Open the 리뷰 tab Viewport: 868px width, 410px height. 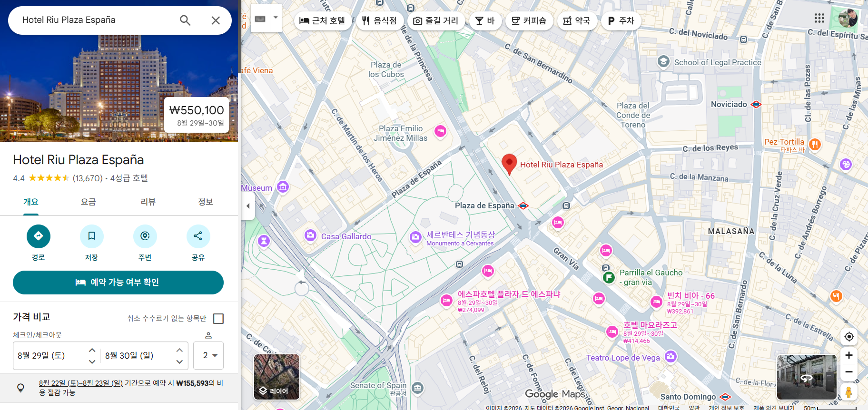148,202
